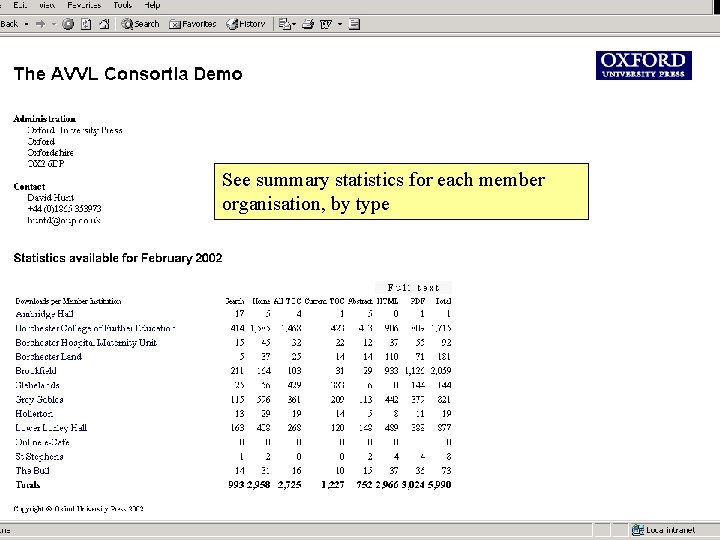Open the History pane from toolbar

[x=246, y=24]
